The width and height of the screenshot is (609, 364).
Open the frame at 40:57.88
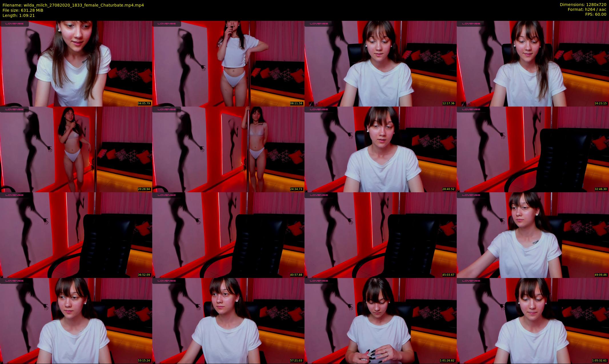click(x=228, y=235)
